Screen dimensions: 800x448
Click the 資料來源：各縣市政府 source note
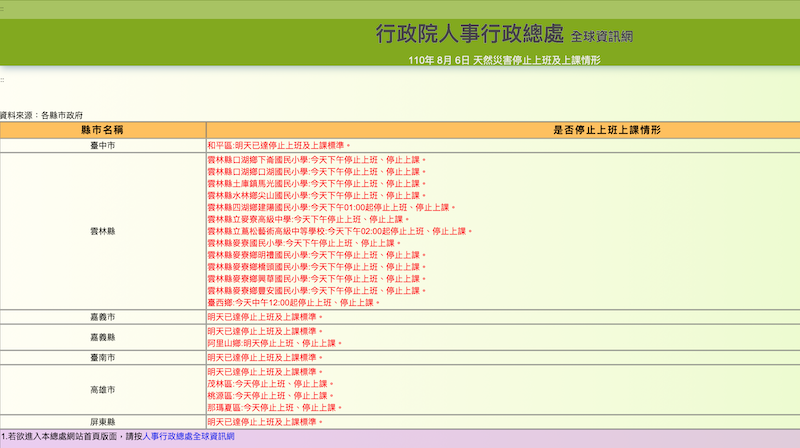[41, 115]
